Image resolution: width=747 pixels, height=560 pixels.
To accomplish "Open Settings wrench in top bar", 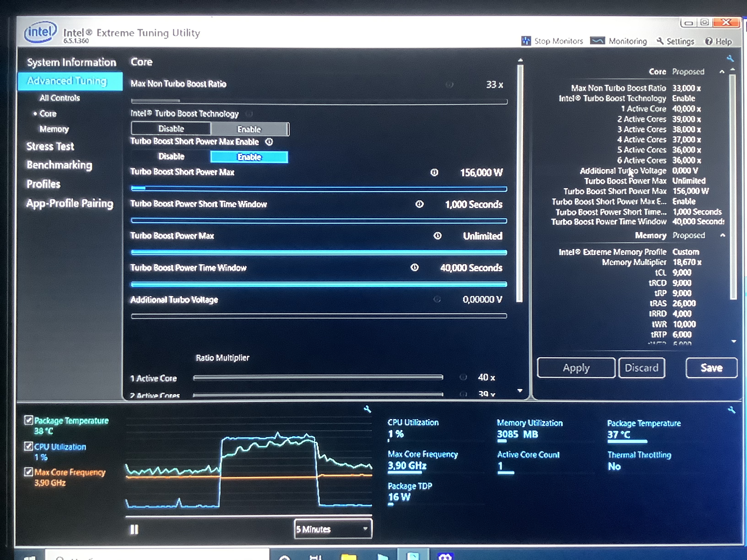I will (660, 41).
